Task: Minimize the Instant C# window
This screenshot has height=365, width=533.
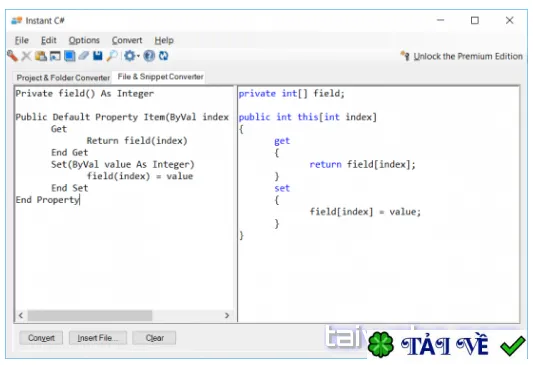Action: click(441, 20)
